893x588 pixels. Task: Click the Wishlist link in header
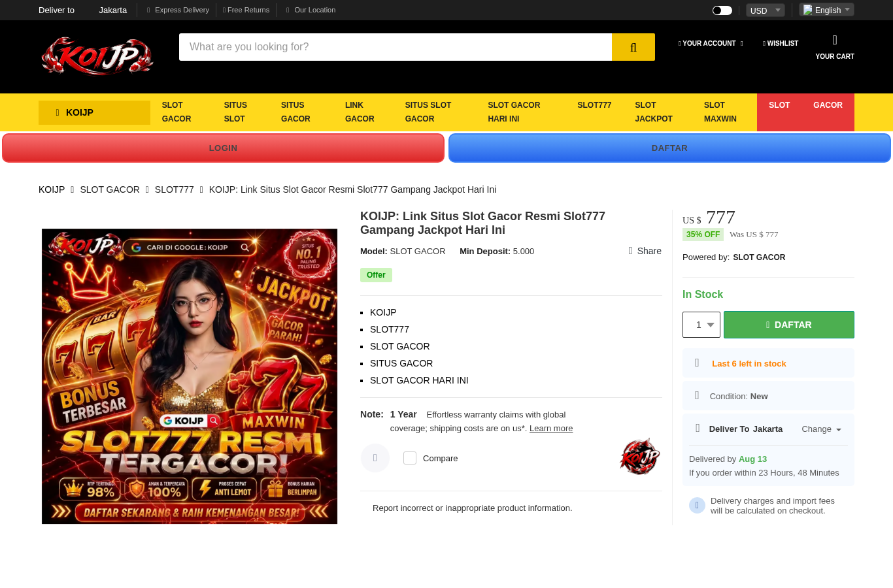(781, 44)
